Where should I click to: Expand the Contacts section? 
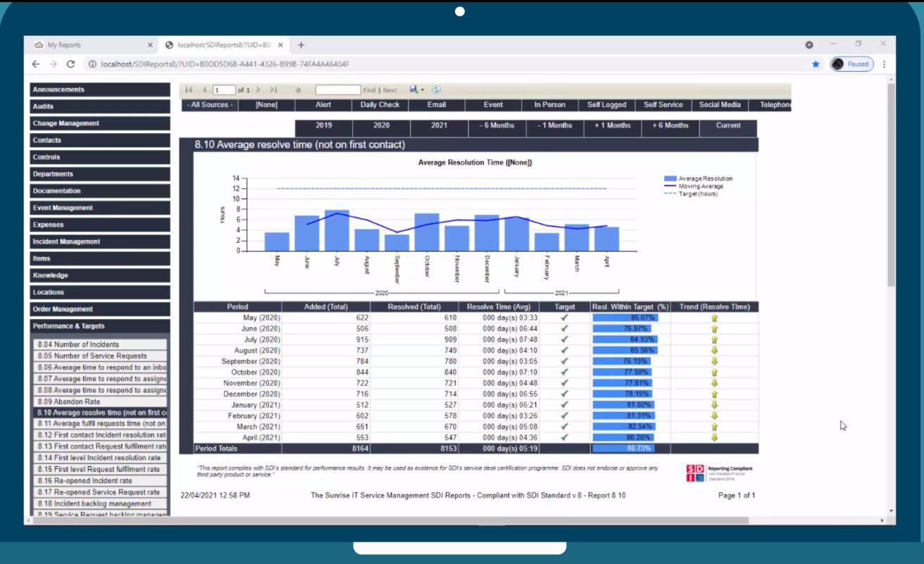point(100,140)
